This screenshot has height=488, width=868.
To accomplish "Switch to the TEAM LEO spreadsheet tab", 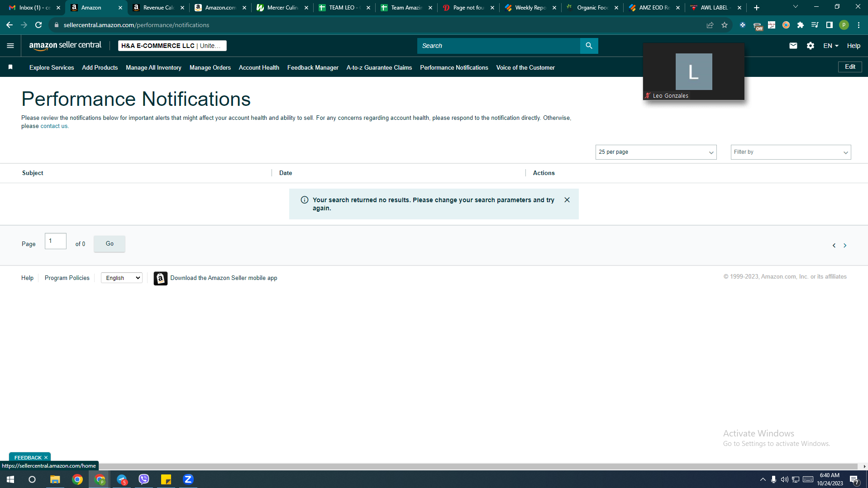I will pos(344,8).
